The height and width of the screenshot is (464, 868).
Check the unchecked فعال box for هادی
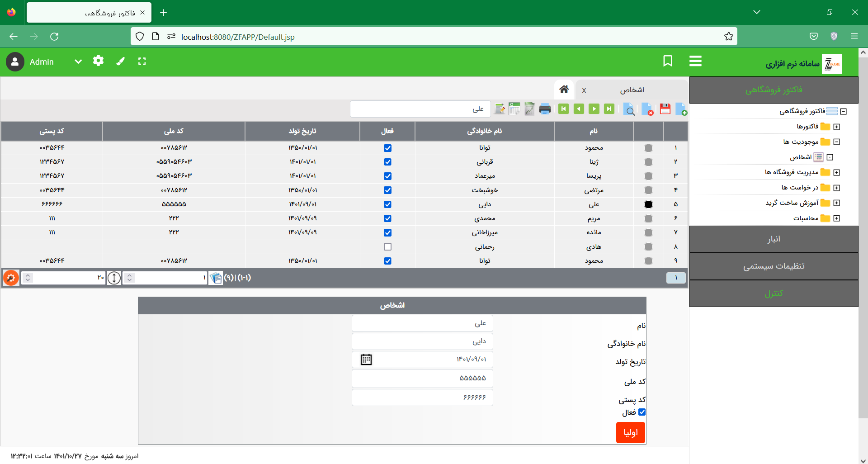click(x=387, y=246)
